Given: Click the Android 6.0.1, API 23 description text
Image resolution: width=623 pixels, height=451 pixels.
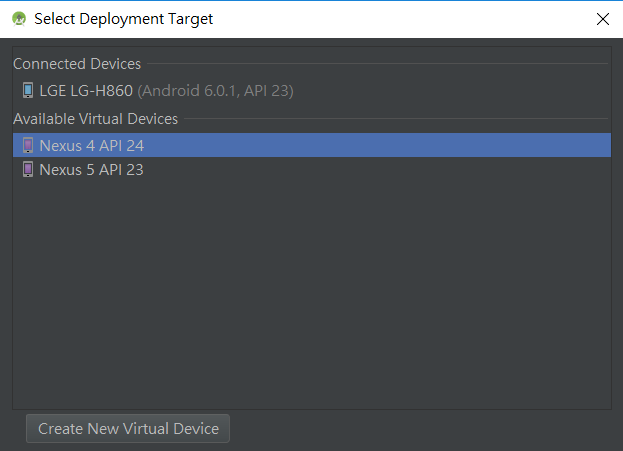Looking at the screenshot, I should tap(215, 91).
